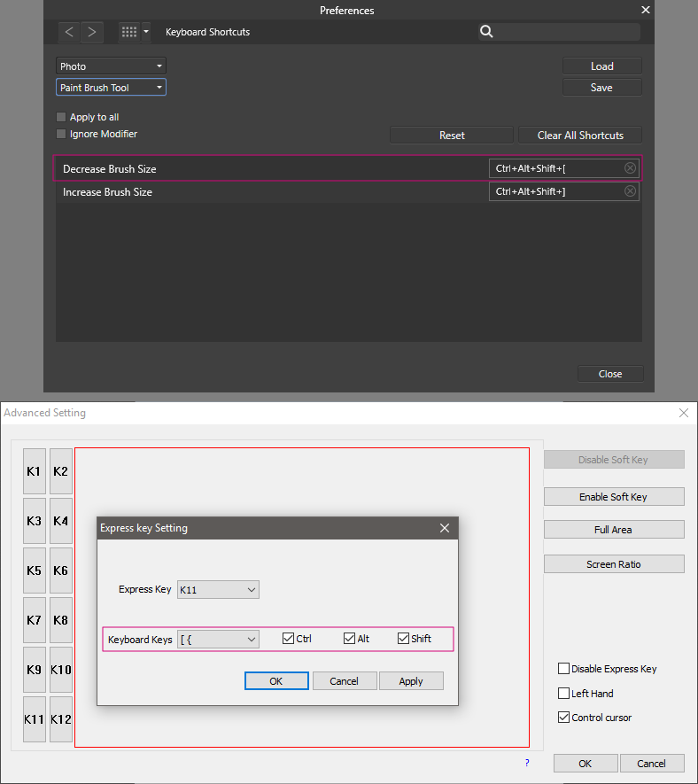Check the Left Hand option

click(563, 693)
